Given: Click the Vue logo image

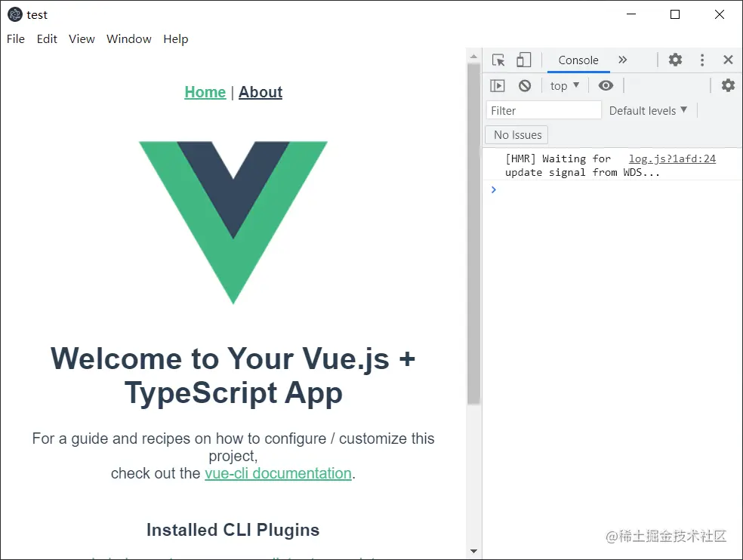Looking at the screenshot, I should tap(233, 222).
